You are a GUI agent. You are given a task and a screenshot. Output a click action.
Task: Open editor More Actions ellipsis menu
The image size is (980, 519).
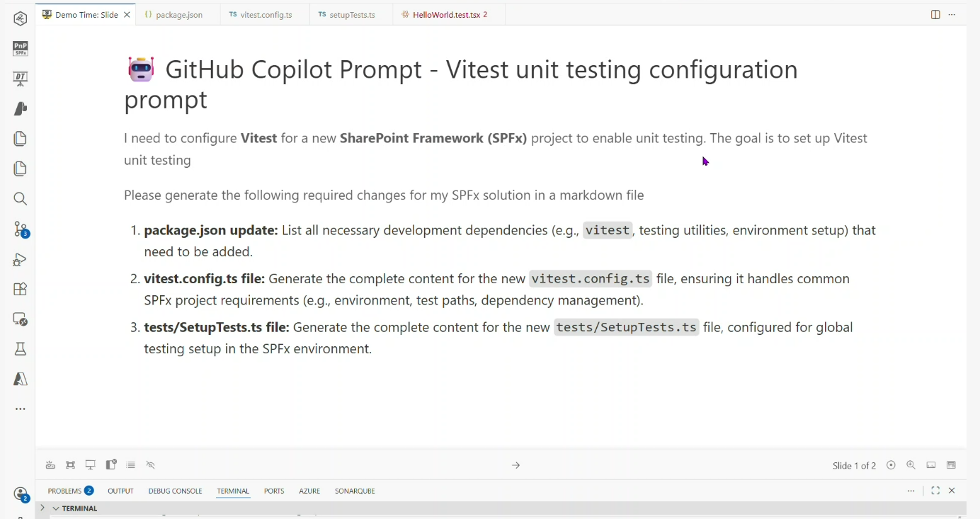[x=952, y=15]
